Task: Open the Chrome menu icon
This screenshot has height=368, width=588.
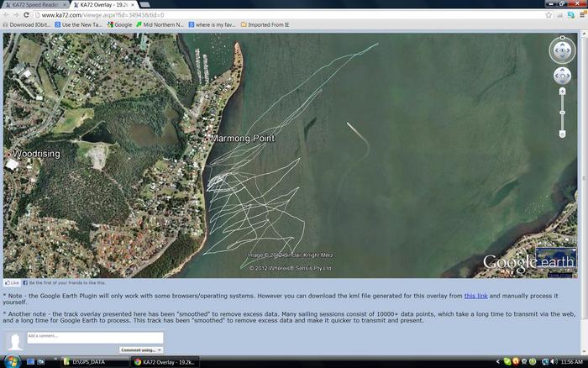Action: (578, 15)
